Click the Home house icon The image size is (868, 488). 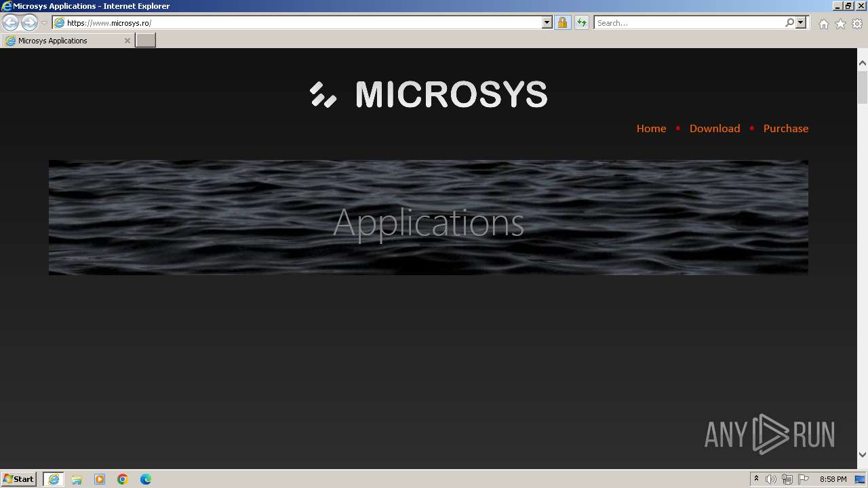pos(823,24)
